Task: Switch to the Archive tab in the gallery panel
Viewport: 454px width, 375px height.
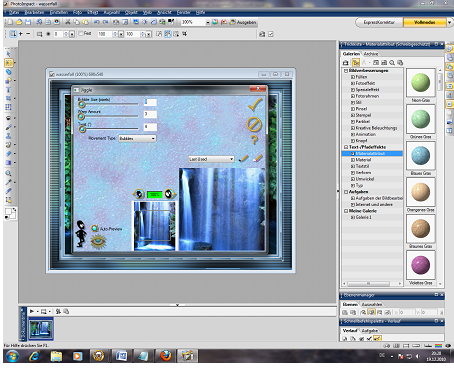Action: [x=371, y=54]
